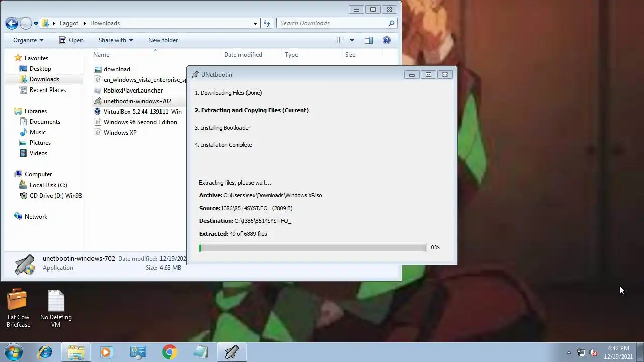This screenshot has height=362, width=644.
Task: Click the refresh button beside address bar
Action: (267, 23)
